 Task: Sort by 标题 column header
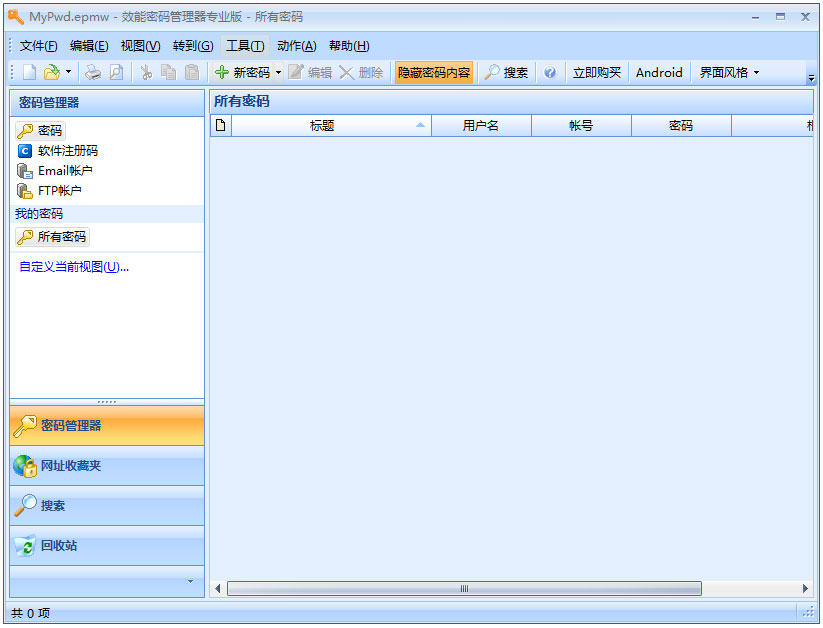[331, 125]
